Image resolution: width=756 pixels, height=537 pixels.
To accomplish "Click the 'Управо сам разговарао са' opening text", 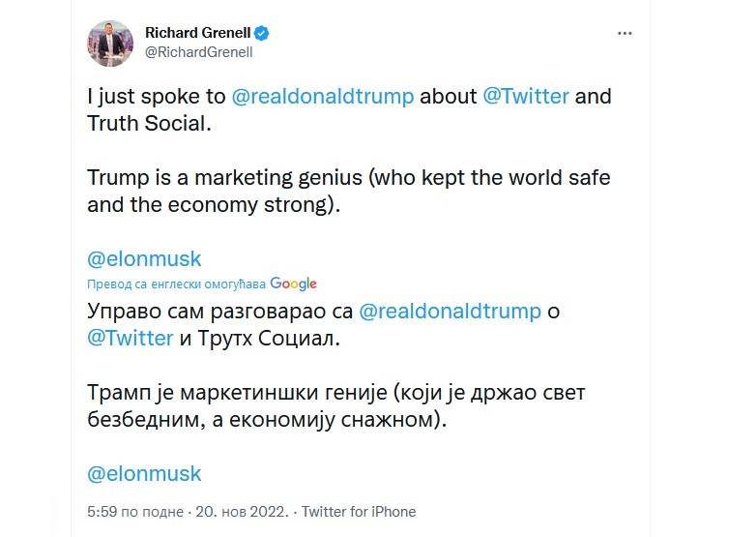I will [x=219, y=312].
